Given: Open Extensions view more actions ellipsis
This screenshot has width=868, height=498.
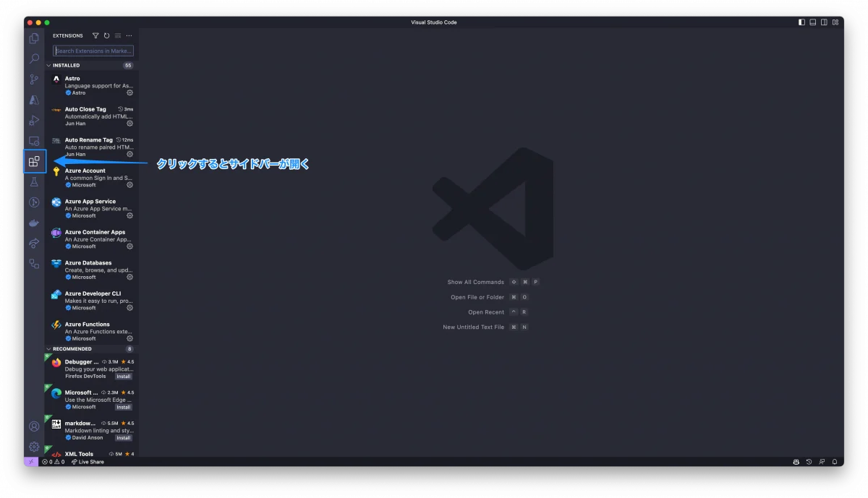Looking at the screenshot, I should [129, 35].
